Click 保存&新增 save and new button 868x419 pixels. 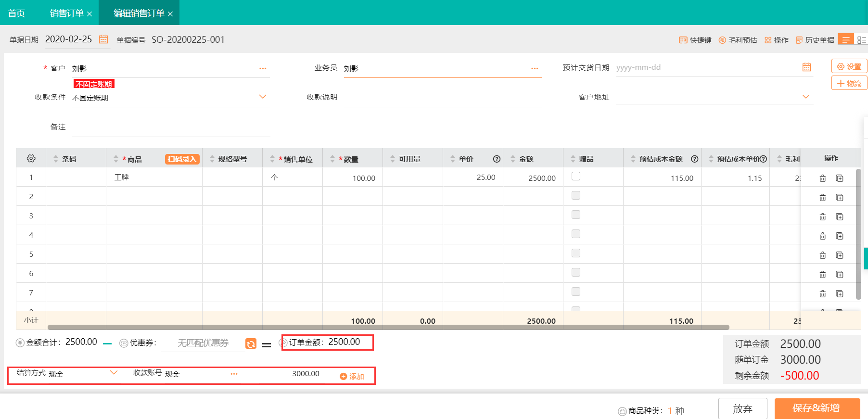click(817, 408)
